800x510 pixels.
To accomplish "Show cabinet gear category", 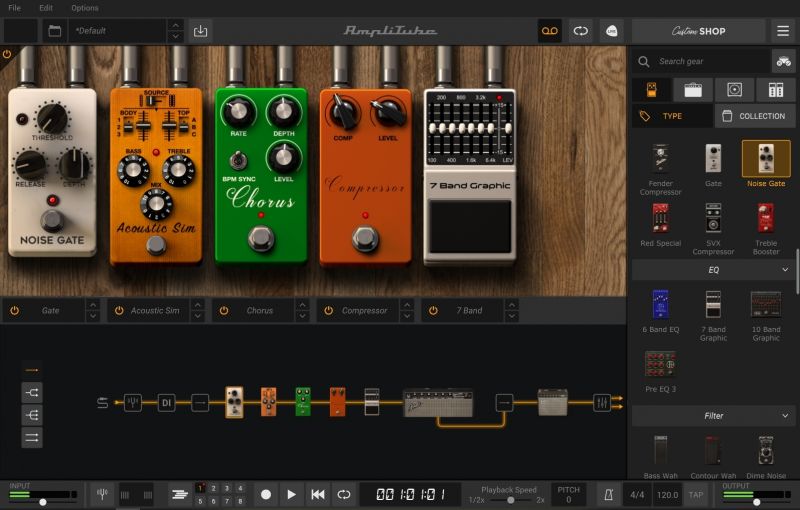I will [x=734, y=90].
